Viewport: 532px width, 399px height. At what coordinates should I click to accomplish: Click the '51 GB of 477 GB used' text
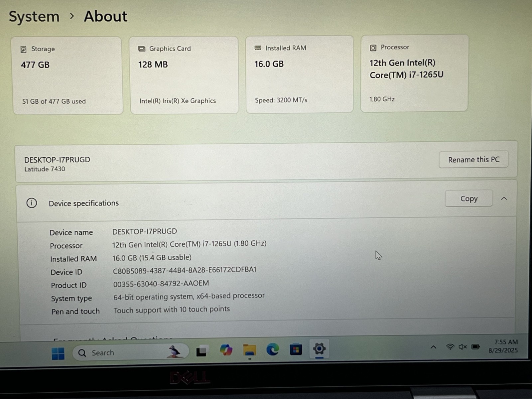coord(54,101)
